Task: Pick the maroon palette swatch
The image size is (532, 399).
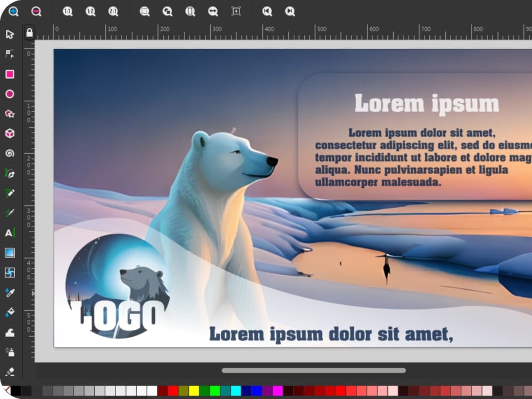Action: coord(162,391)
